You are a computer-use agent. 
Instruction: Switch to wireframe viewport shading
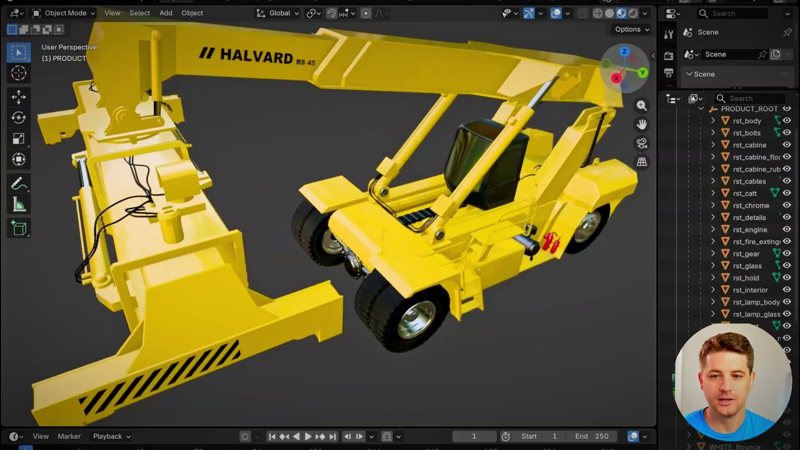[x=598, y=13]
